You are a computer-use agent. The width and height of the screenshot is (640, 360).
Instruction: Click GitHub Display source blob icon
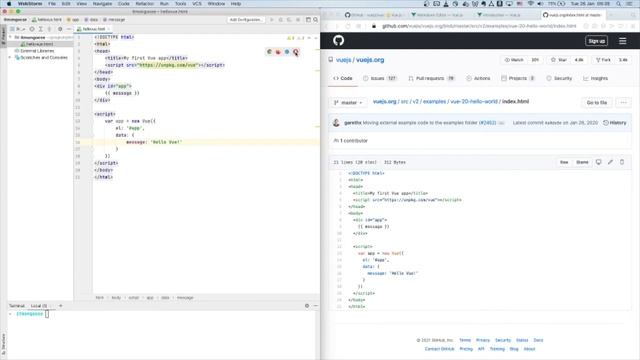(x=598, y=162)
